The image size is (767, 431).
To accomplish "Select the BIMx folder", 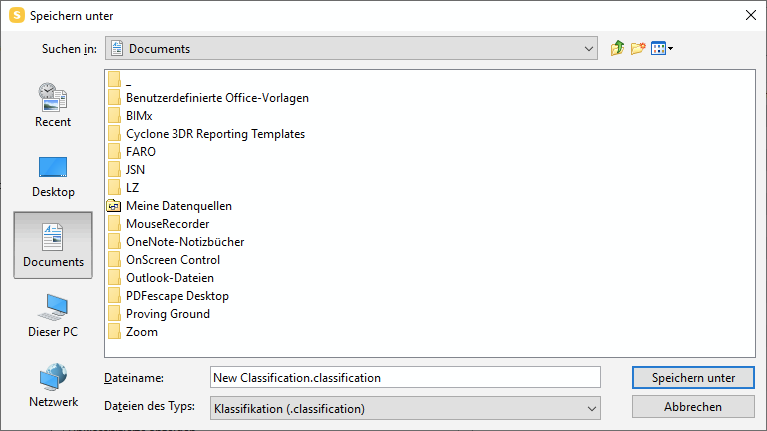I will tap(130, 116).
